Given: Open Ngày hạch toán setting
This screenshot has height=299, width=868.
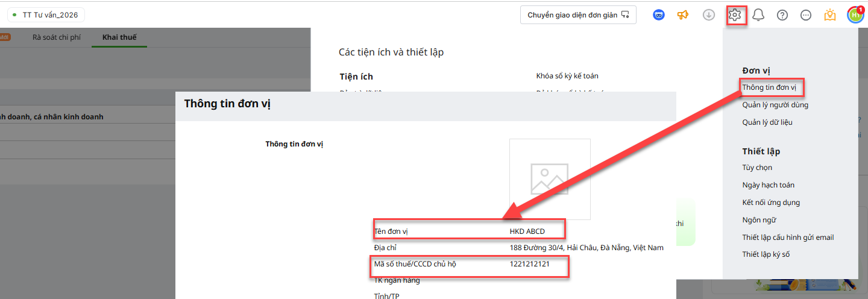Looking at the screenshot, I should pyautogui.click(x=768, y=185).
